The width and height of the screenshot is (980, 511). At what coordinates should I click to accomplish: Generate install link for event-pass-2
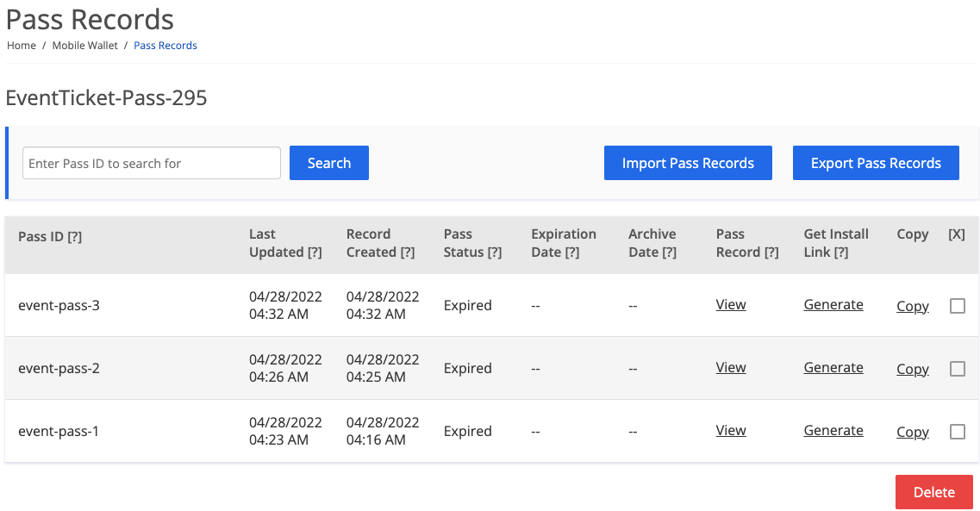pos(833,368)
